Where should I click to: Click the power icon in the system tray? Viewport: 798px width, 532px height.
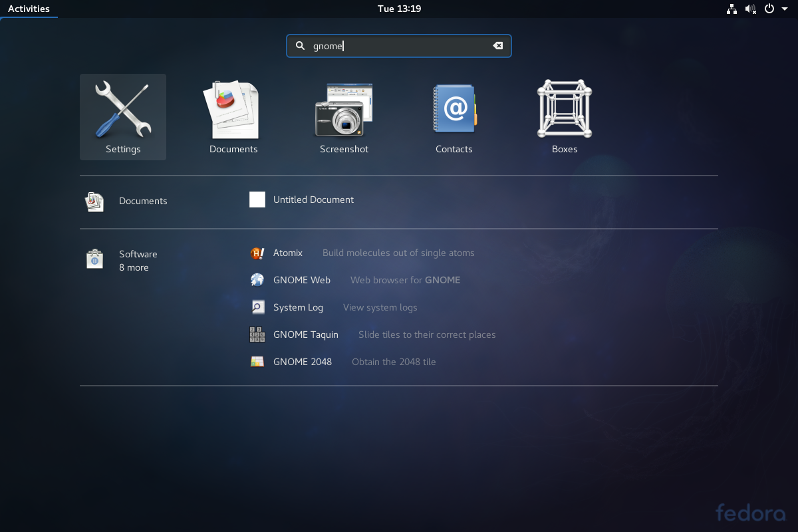coord(769,9)
